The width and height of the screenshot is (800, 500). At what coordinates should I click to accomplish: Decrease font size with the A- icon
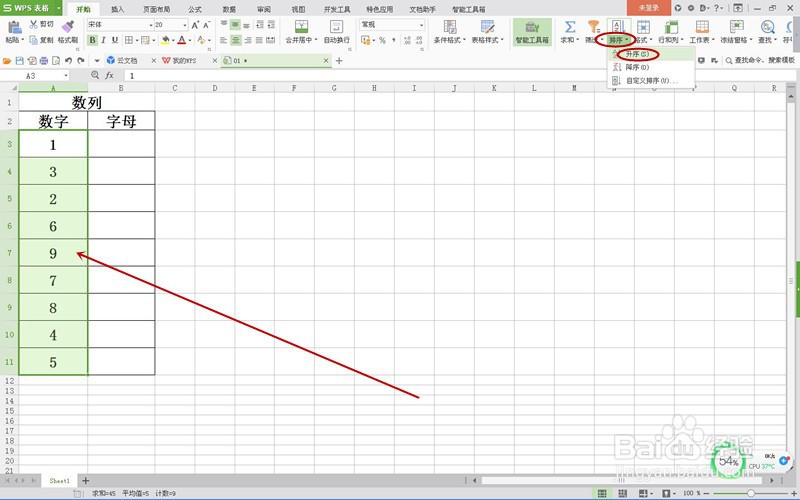click(x=206, y=24)
